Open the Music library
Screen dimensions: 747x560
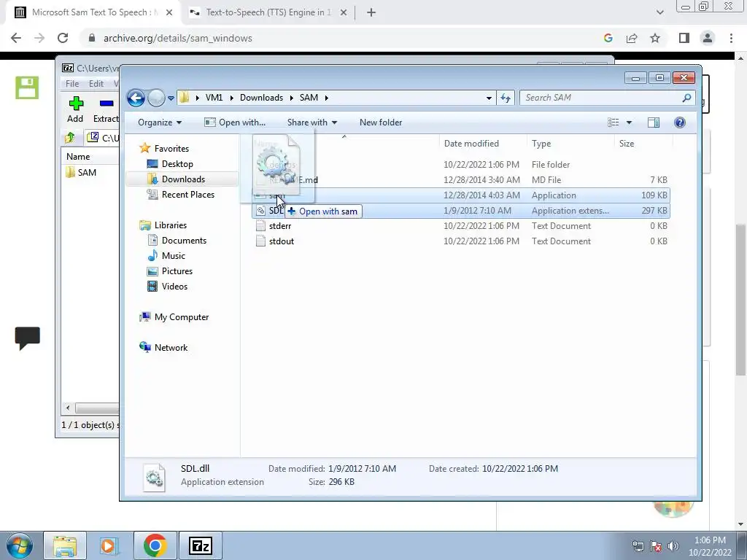(166, 256)
